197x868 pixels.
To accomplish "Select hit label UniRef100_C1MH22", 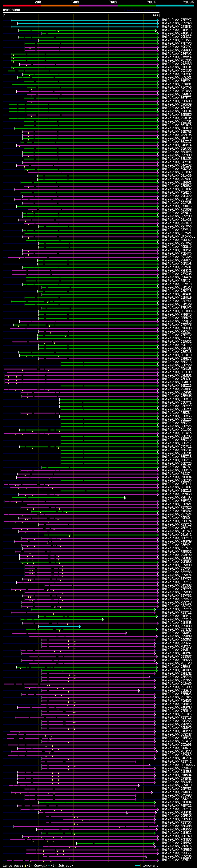I will click(x=176, y=833).
